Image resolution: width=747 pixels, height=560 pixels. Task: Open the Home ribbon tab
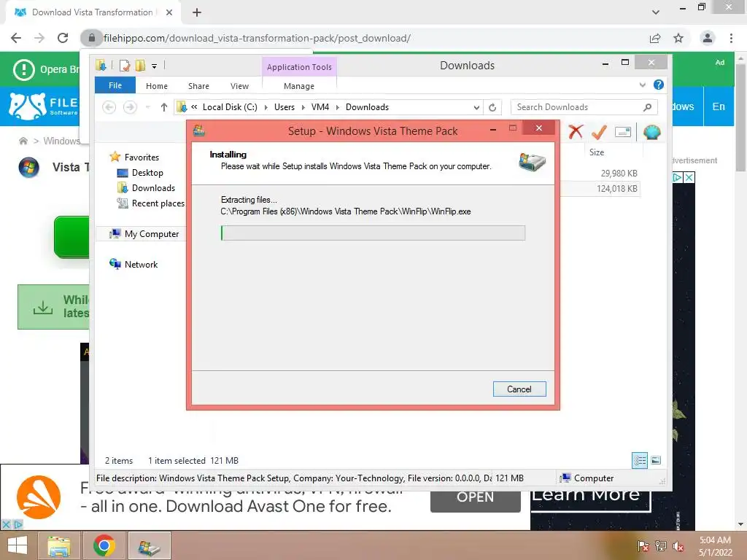click(x=157, y=86)
